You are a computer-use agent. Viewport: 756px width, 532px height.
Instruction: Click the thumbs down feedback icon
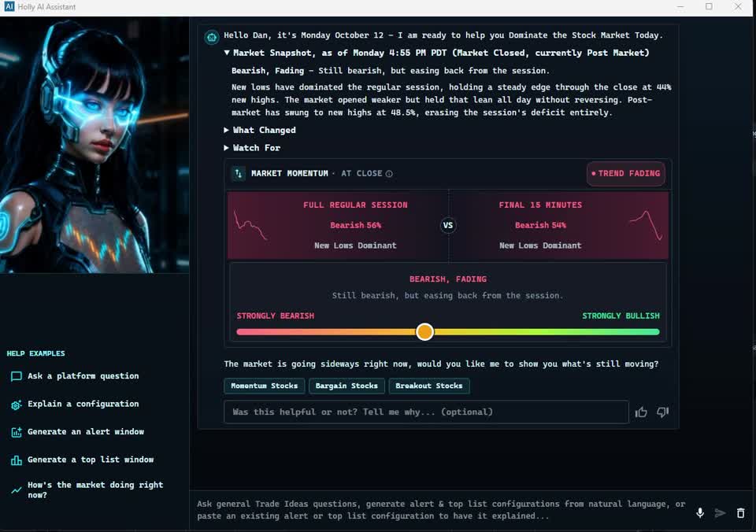663,412
